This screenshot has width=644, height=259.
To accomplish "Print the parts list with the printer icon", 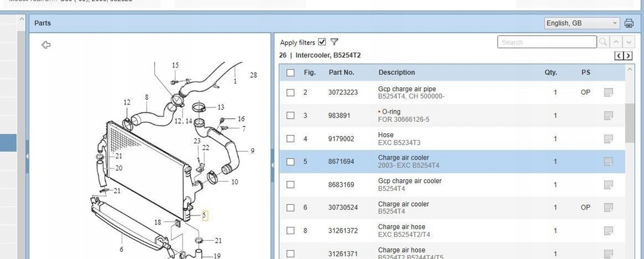I will (629, 23).
